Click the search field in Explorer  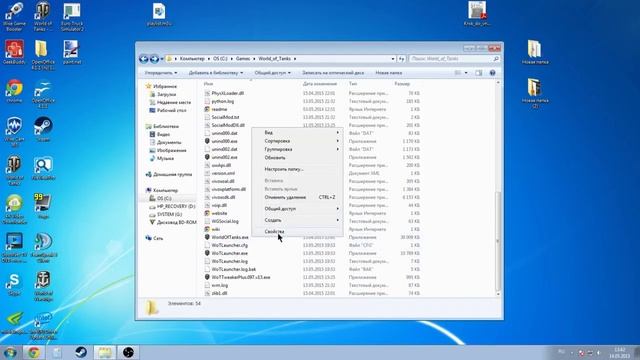(454, 59)
